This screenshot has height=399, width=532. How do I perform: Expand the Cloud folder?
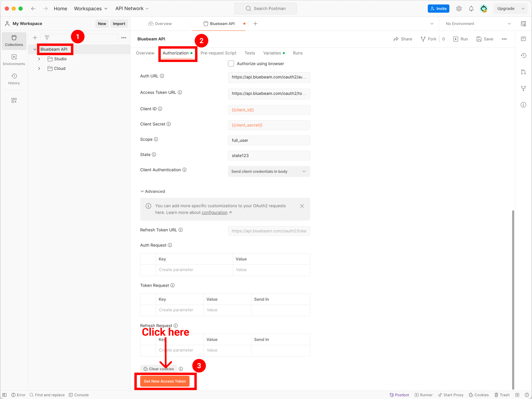tap(39, 68)
